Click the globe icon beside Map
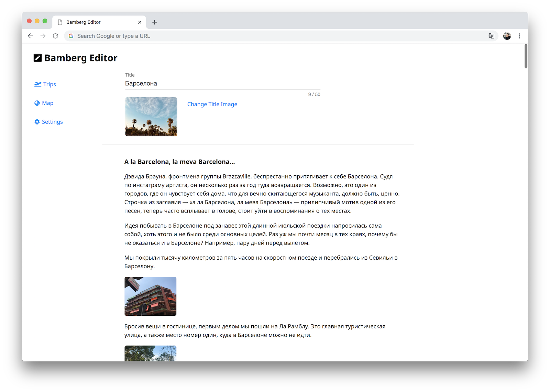 (x=37, y=103)
